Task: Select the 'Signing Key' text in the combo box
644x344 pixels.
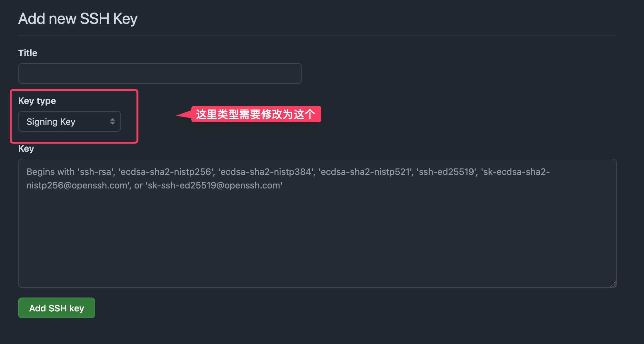Action: (51, 122)
